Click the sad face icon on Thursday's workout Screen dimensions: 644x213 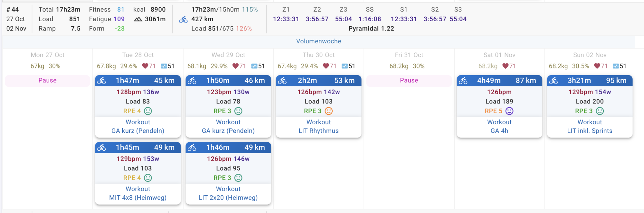tap(328, 111)
